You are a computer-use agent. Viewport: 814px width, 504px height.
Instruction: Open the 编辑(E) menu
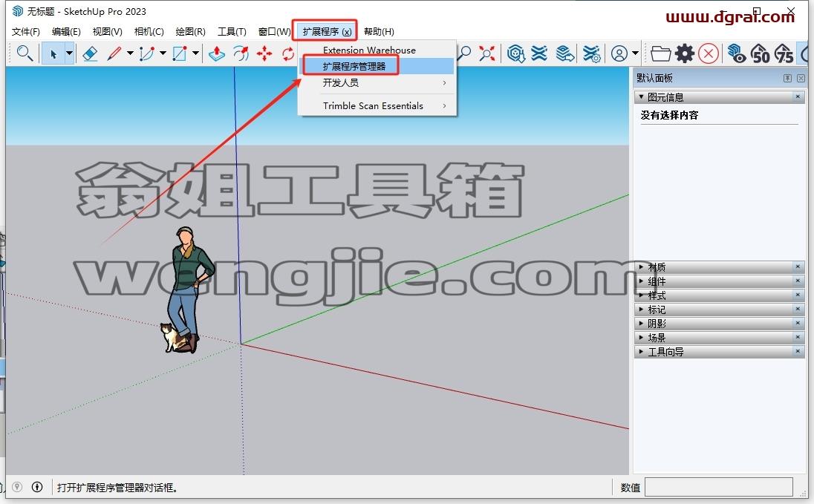(x=66, y=32)
